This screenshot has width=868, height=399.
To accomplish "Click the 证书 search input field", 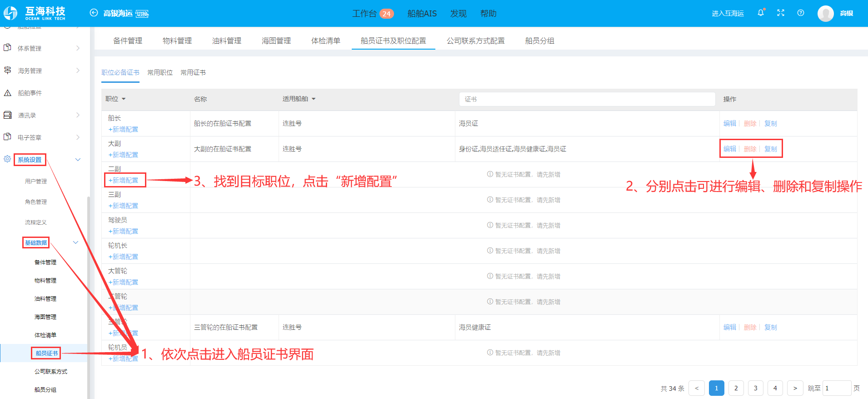I will pyautogui.click(x=587, y=99).
